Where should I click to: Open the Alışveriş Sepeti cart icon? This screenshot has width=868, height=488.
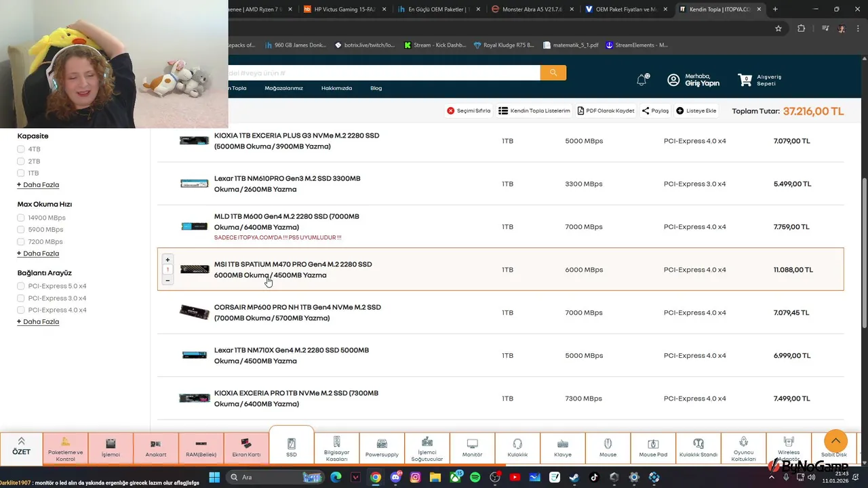pyautogui.click(x=745, y=80)
